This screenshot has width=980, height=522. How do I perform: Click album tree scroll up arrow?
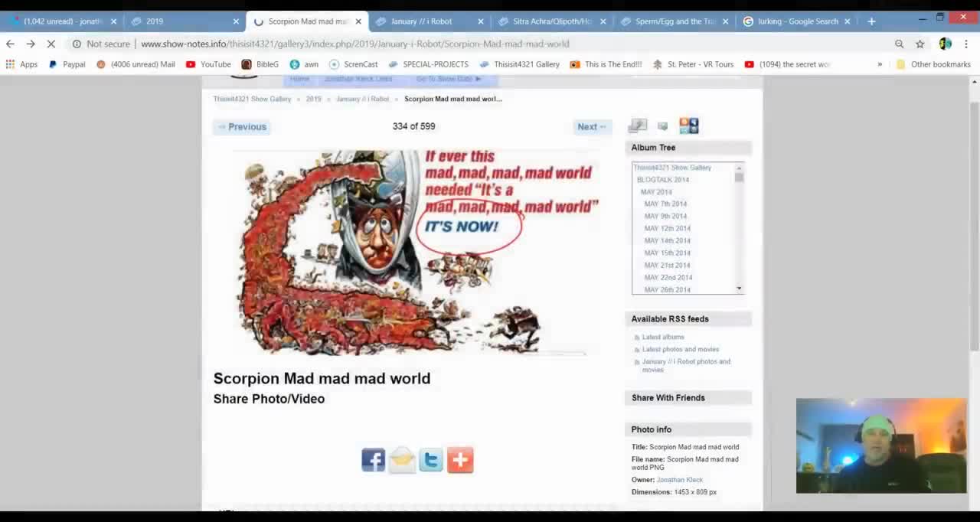[x=739, y=168]
